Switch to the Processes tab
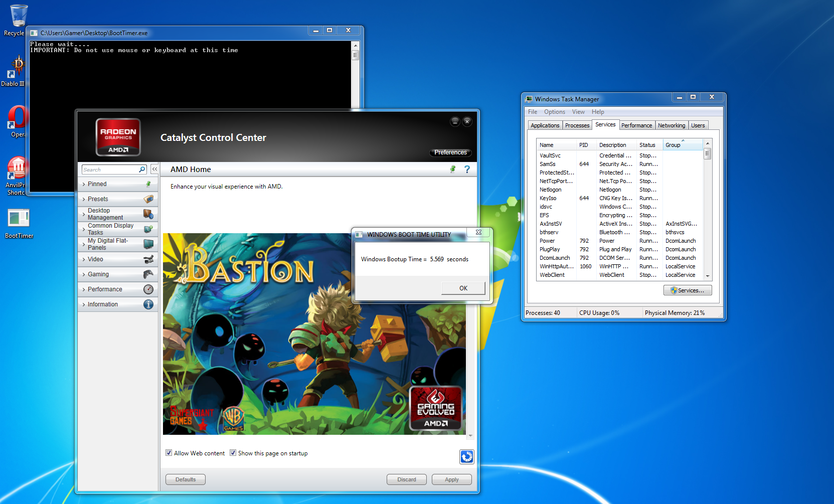Viewport: 834px width, 504px height. click(x=577, y=125)
